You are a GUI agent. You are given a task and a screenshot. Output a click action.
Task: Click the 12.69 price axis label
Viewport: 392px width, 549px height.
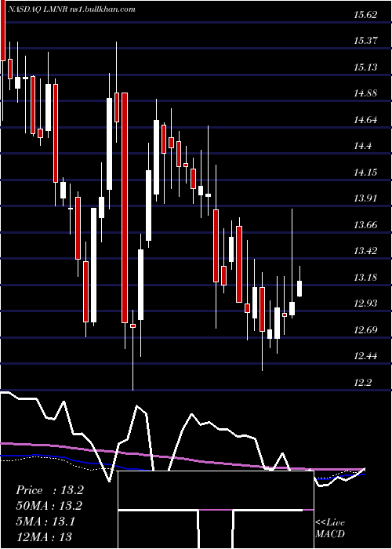coord(365,330)
